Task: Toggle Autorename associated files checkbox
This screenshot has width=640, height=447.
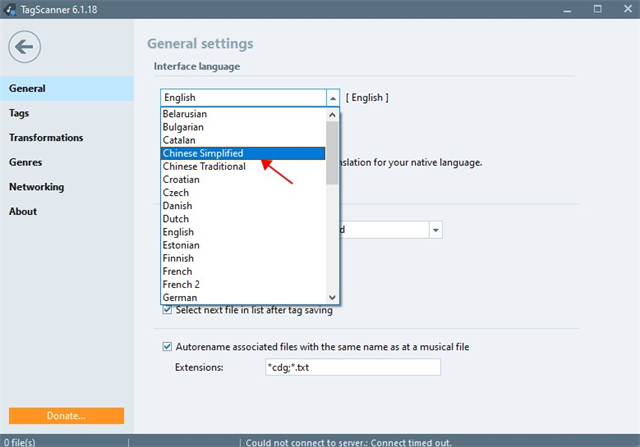Action: click(x=168, y=347)
